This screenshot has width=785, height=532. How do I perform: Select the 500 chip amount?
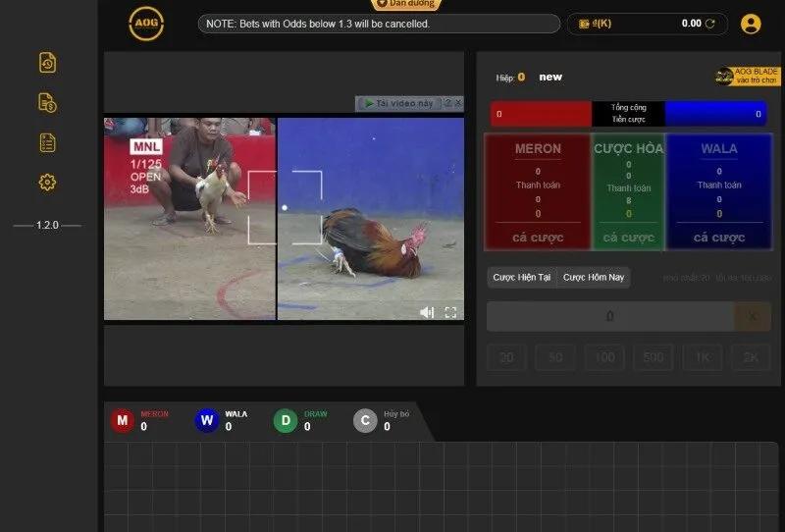click(653, 358)
